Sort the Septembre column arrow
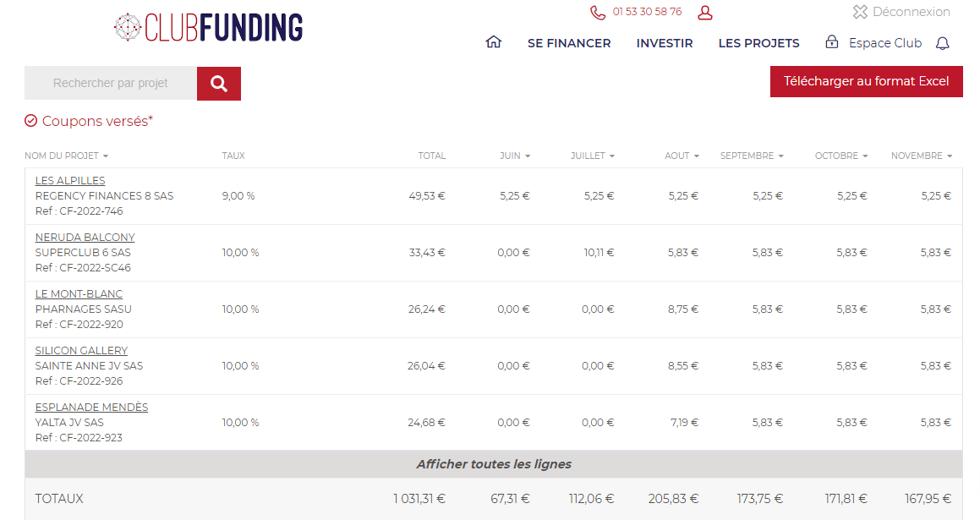This screenshot has height=520, width=980. [x=780, y=156]
